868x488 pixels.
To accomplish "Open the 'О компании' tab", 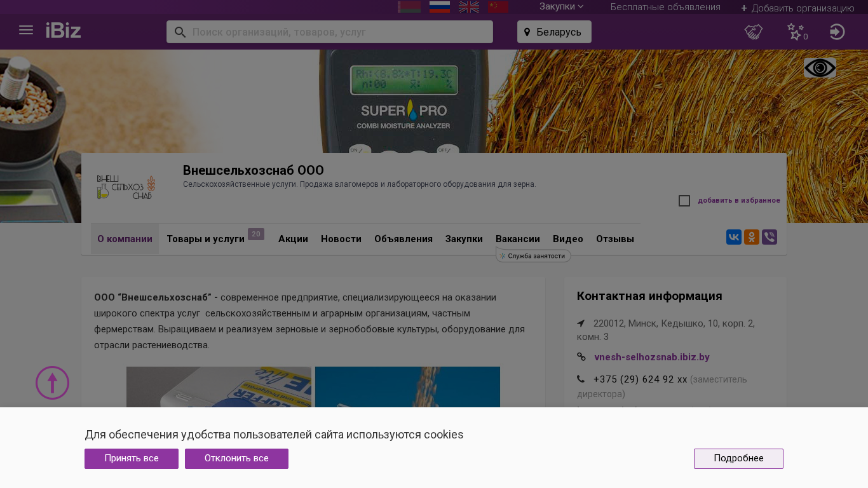I will 125,239.
